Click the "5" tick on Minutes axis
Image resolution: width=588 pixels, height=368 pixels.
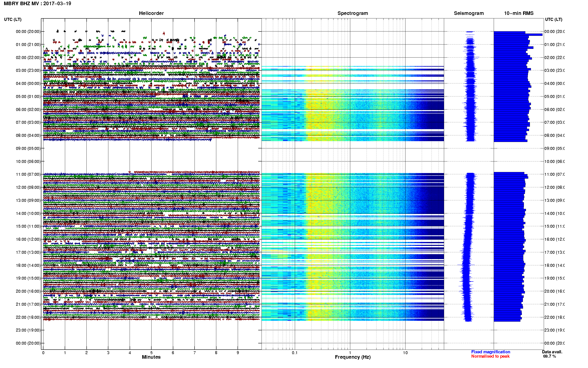click(151, 353)
